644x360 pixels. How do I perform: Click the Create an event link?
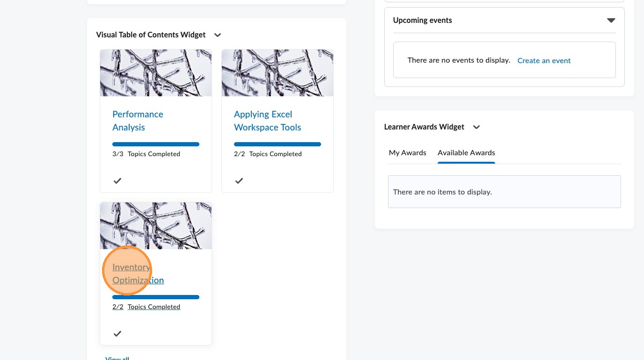544,61
